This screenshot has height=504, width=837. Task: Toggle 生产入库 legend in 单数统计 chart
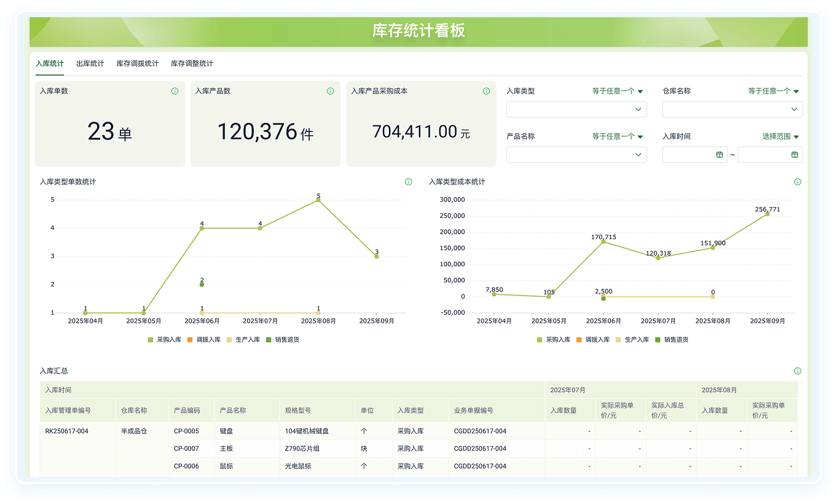[x=243, y=339]
